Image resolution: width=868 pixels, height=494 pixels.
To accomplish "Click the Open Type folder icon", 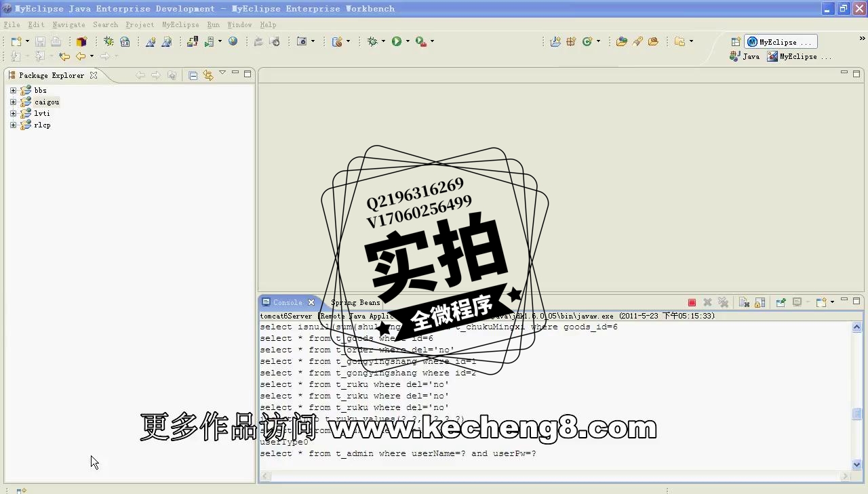I will (x=621, y=41).
